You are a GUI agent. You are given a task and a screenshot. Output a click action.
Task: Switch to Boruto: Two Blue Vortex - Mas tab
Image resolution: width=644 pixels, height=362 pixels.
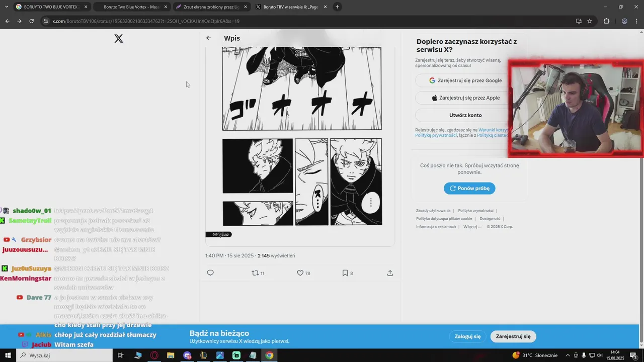pyautogui.click(x=131, y=7)
